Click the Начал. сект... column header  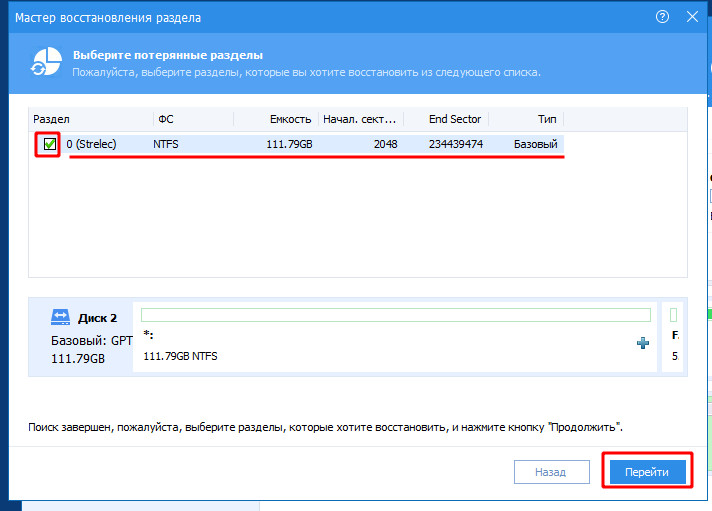(x=360, y=119)
